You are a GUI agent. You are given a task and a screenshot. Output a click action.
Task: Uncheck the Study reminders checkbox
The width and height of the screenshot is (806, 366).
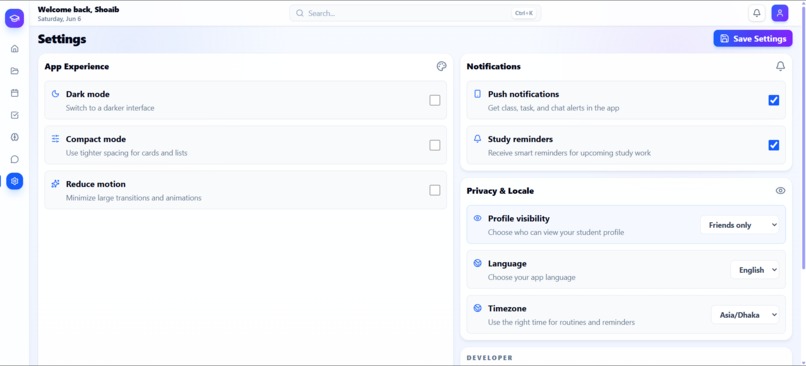[774, 145]
